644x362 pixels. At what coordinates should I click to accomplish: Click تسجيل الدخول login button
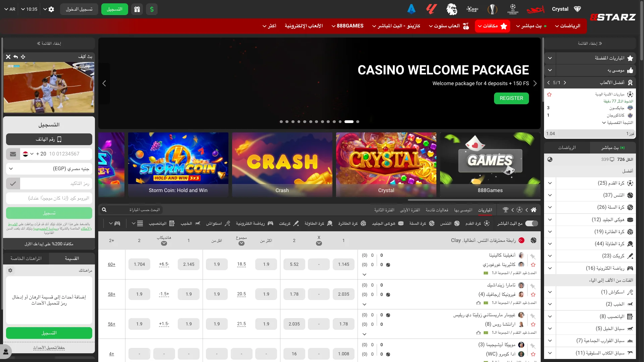coord(79,9)
